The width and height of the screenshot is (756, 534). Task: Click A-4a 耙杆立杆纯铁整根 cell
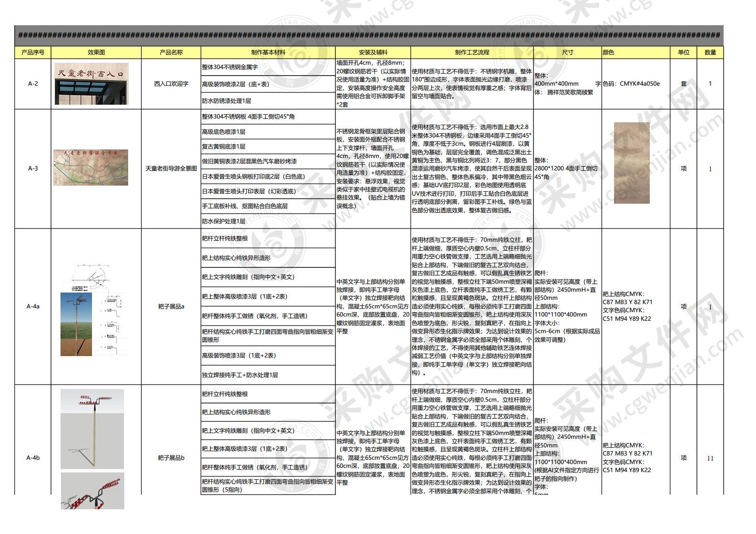[268, 238]
